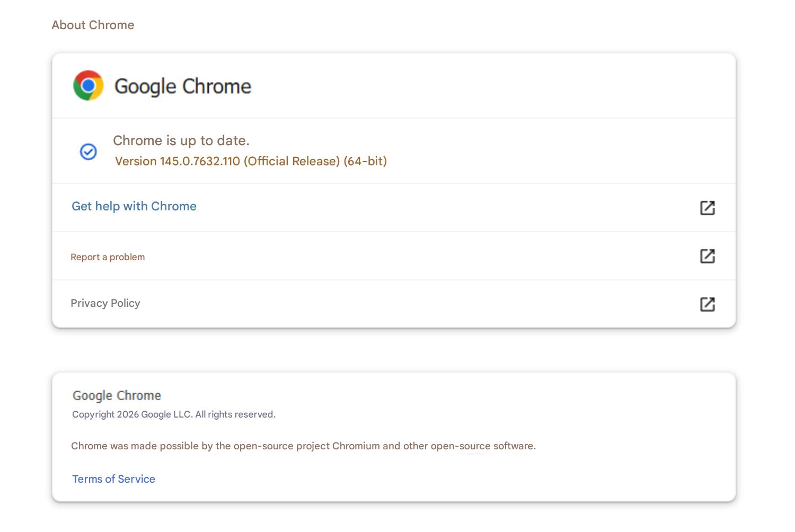Screen dimensions: 795x532
Task: Click the open-source project Chromium sentence
Action: [x=304, y=446]
